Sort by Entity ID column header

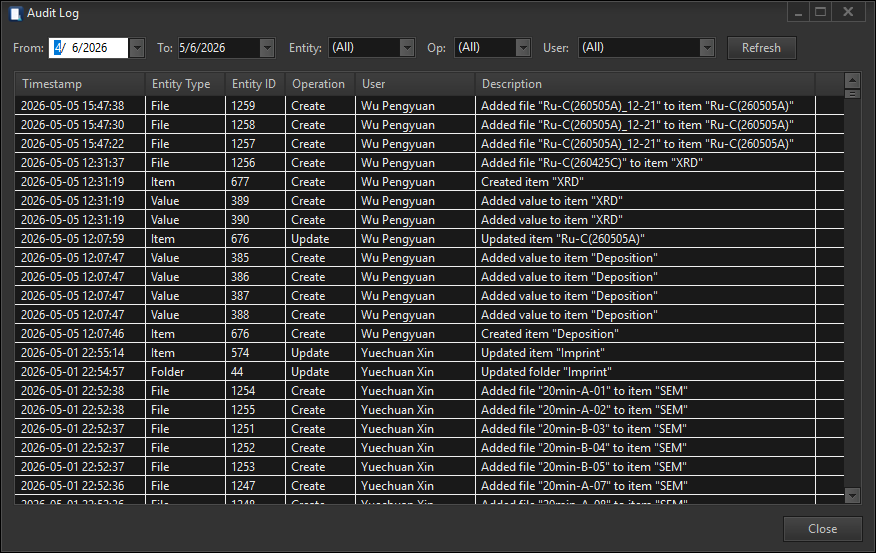point(255,84)
